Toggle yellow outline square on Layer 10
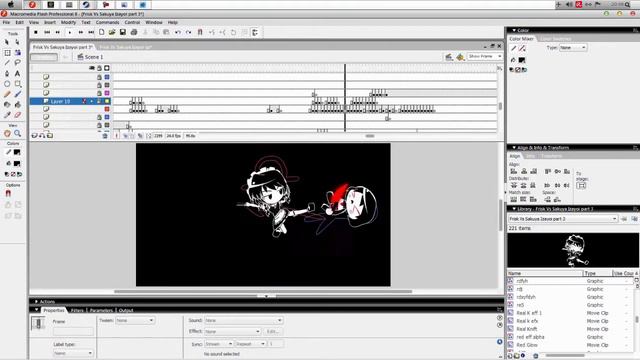Viewport: 640px width, 360px height. pos(107,101)
